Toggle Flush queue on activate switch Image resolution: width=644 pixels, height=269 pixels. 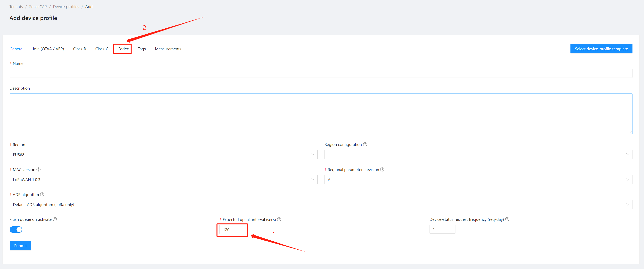(x=16, y=229)
